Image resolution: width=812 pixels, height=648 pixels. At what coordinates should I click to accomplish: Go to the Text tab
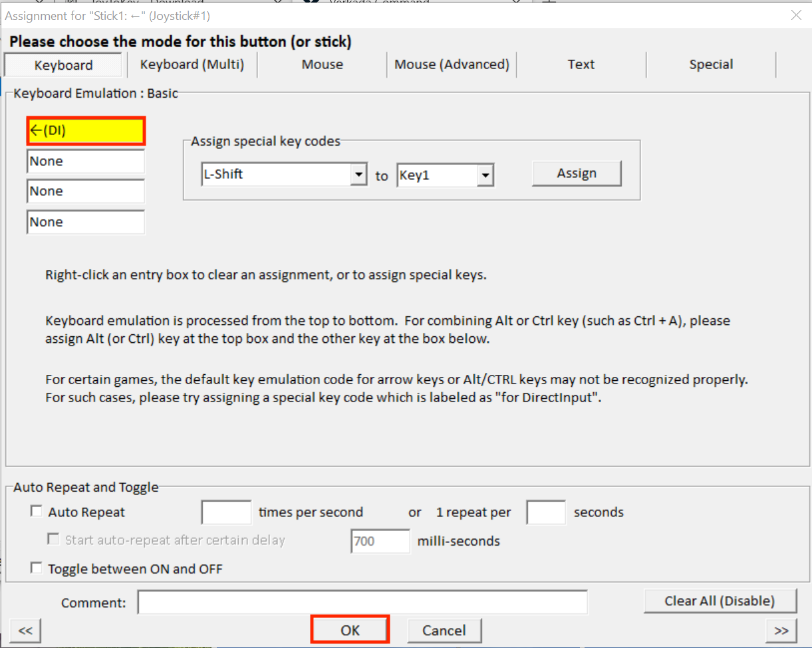point(581,64)
